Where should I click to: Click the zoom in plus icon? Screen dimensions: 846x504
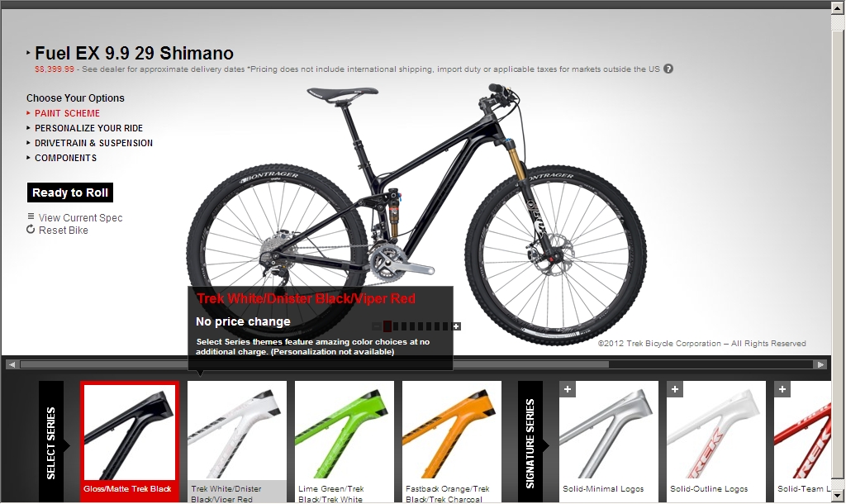tap(456, 326)
